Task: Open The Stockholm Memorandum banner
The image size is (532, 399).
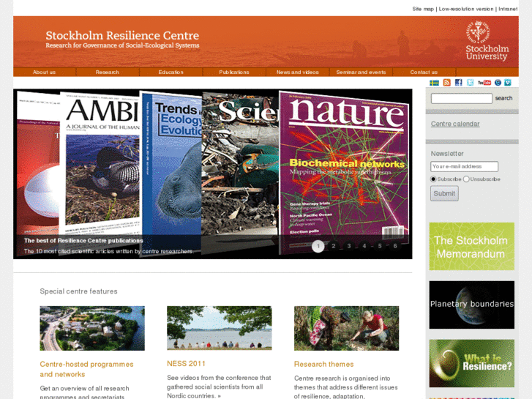Action: coord(471,246)
